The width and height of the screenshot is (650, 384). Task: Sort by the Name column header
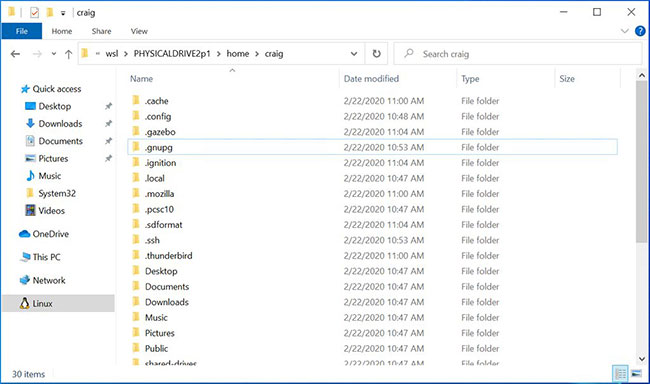coord(141,79)
